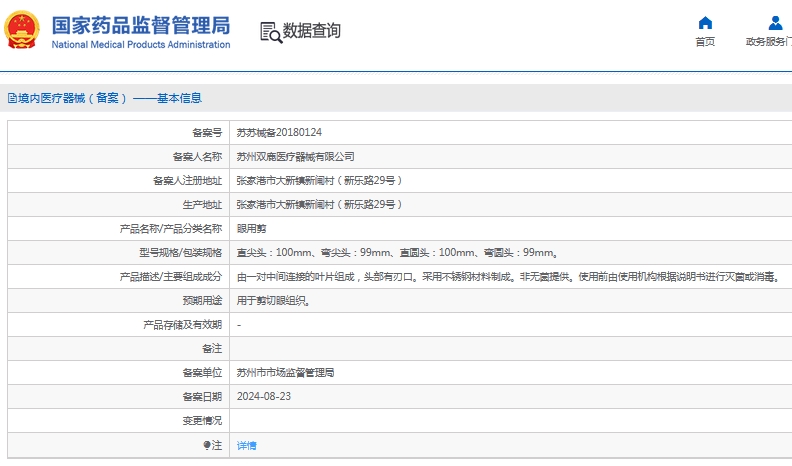Go to 首页 label

[x=705, y=42]
